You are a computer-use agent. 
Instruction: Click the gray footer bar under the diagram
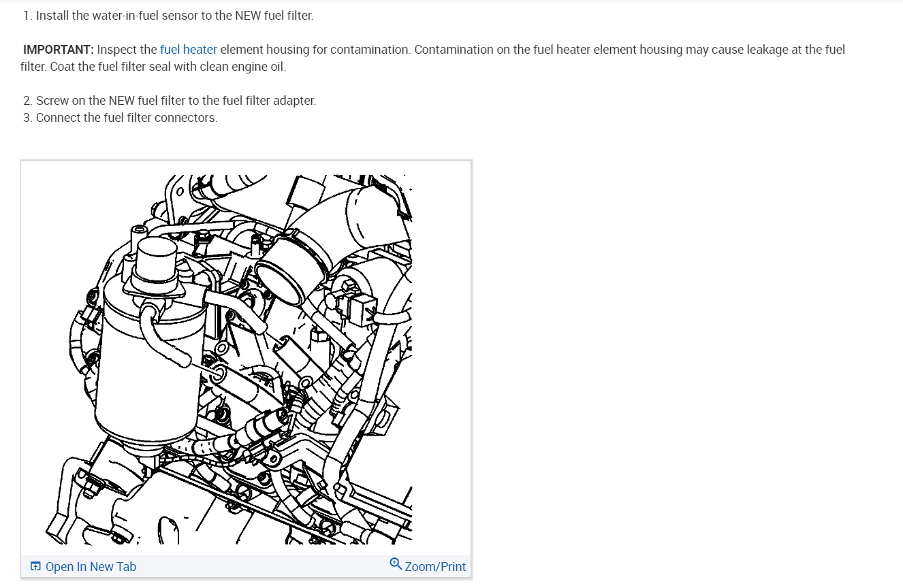click(x=246, y=567)
